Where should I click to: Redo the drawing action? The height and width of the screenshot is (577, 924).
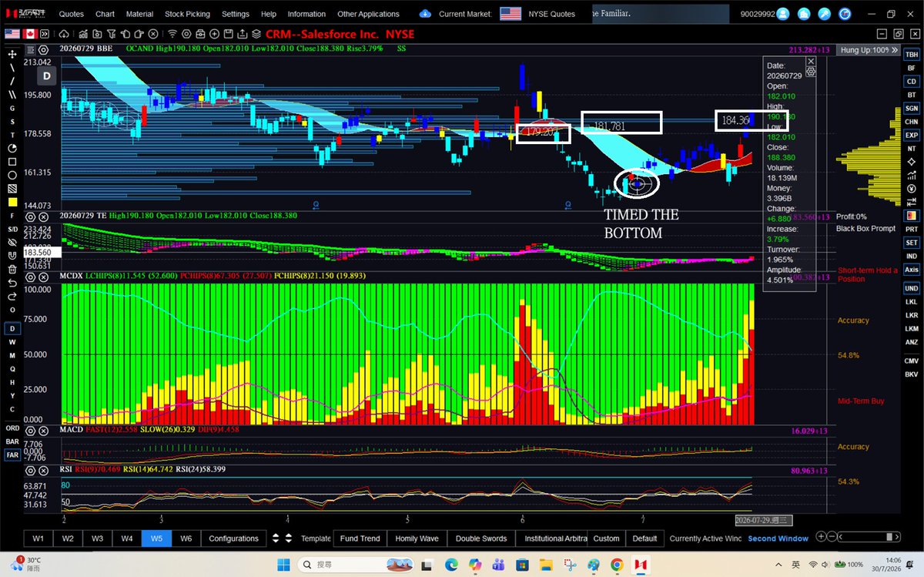point(12,296)
